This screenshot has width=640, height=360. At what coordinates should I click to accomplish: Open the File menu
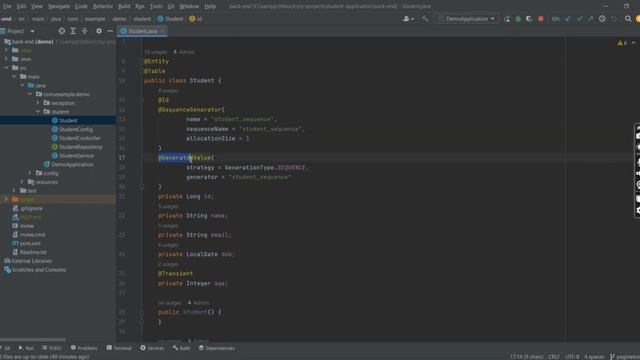[x=7, y=6]
